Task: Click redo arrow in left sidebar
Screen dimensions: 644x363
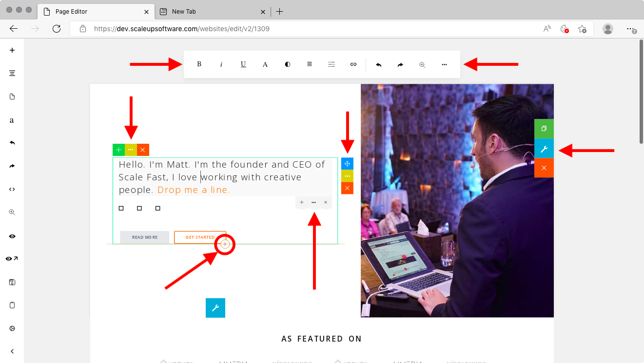Action: coord(12,166)
